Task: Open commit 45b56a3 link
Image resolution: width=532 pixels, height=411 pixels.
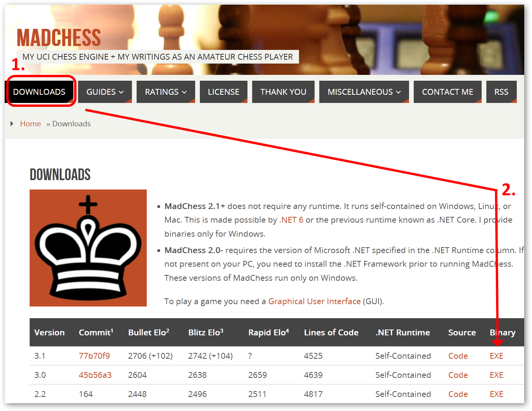Action: click(x=95, y=375)
